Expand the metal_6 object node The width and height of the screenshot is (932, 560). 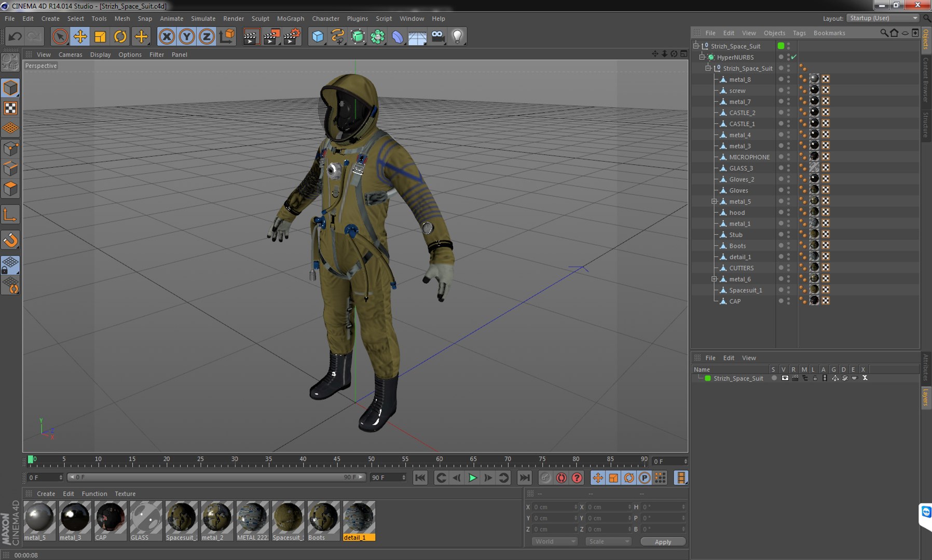pos(715,279)
